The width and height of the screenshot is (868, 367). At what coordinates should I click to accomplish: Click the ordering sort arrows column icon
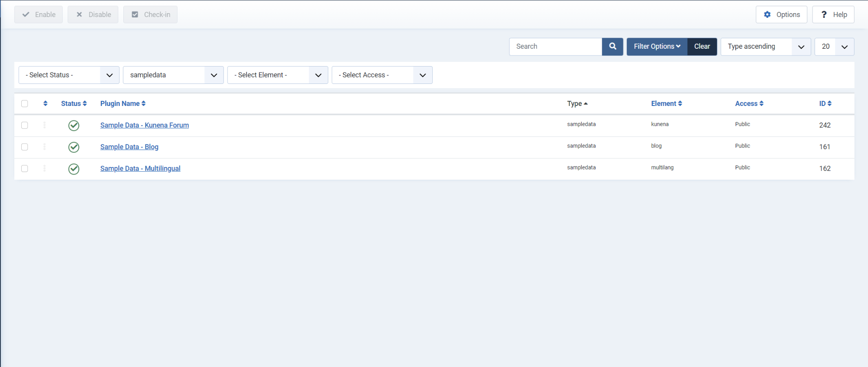point(45,104)
